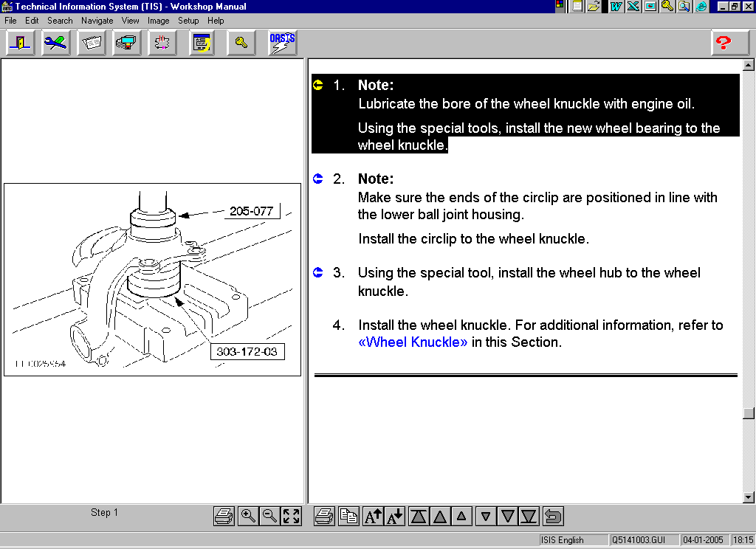This screenshot has width=756, height=549.
Task: Open the Setup menu
Action: click(188, 21)
